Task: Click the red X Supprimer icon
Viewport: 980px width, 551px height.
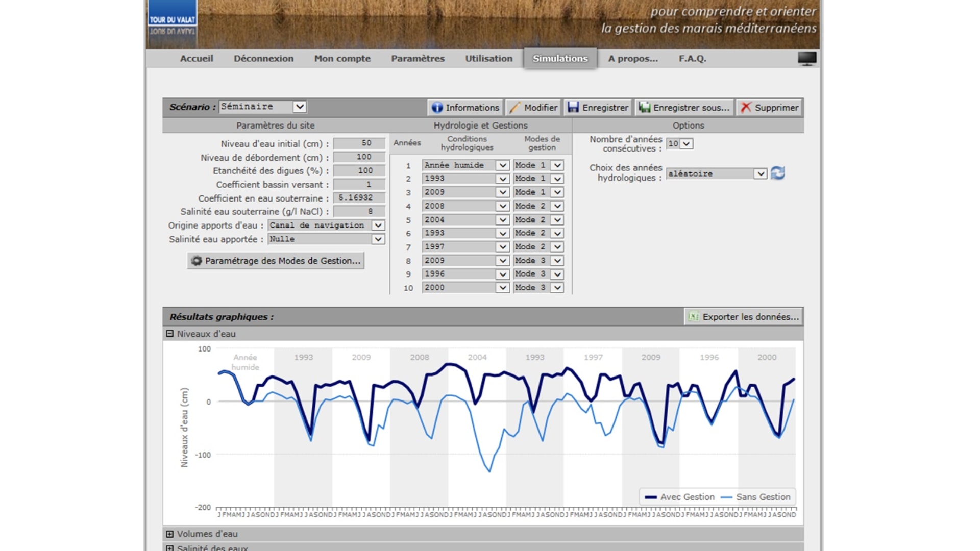Action: (746, 107)
